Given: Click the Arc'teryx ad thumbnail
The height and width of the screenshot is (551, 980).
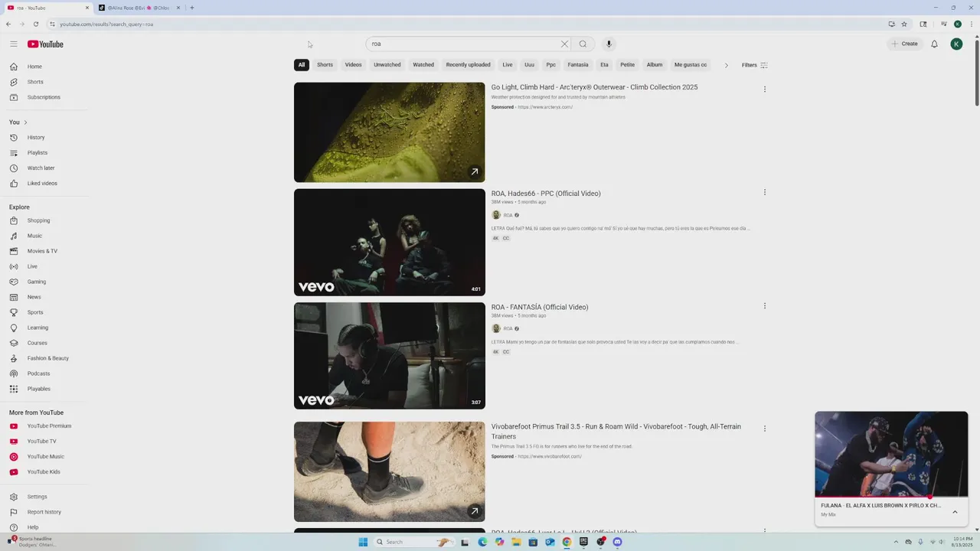Looking at the screenshot, I should click(390, 132).
